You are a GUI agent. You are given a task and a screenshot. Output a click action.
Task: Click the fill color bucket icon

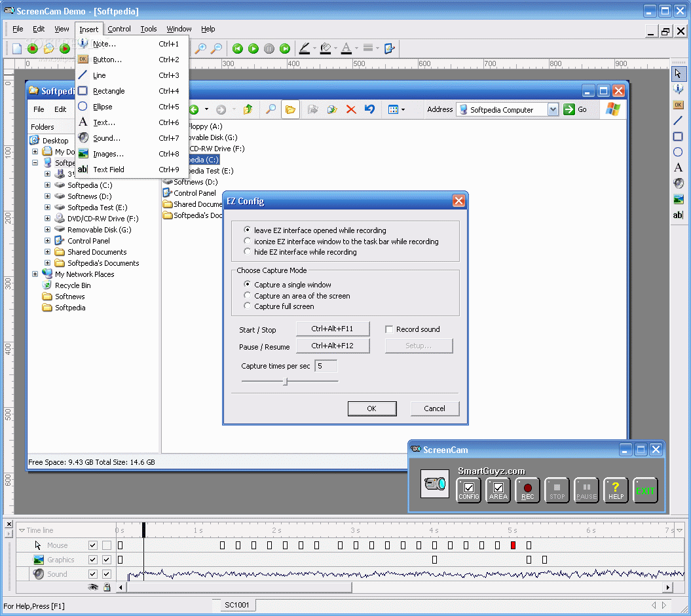[326, 48]
